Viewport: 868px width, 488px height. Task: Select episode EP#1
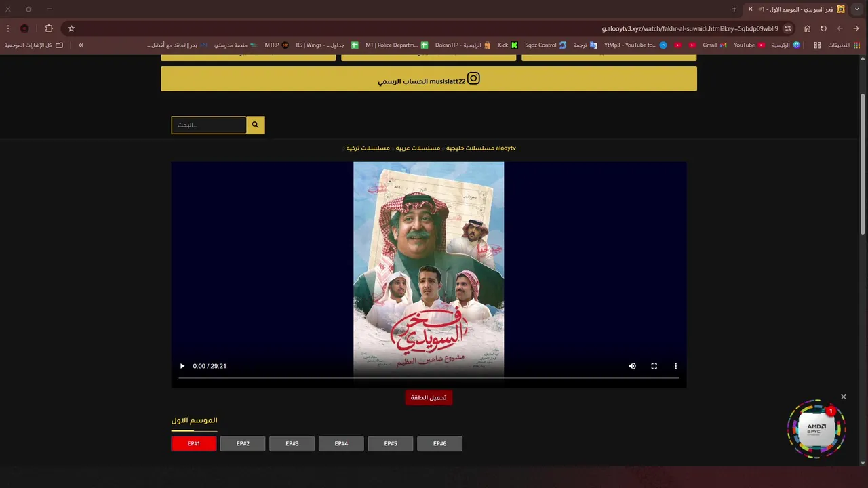pos(194,444)
